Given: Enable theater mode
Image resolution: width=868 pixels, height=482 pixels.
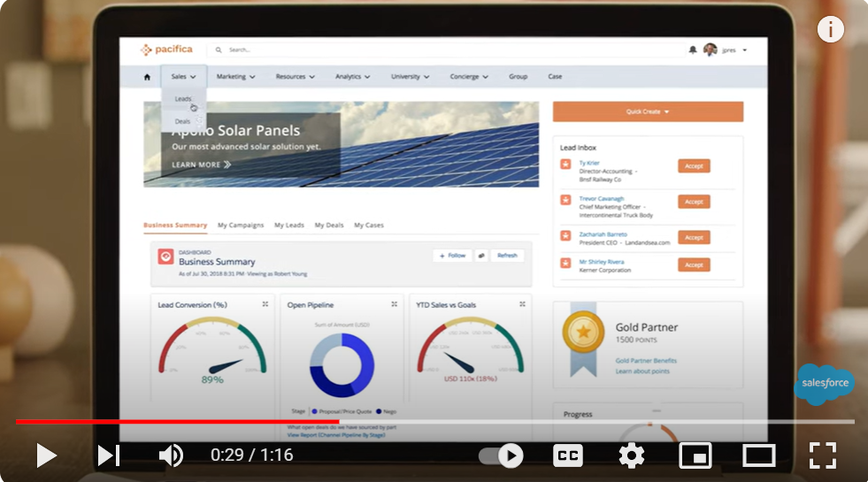Looking at the screenshot, I should point(758,455).
